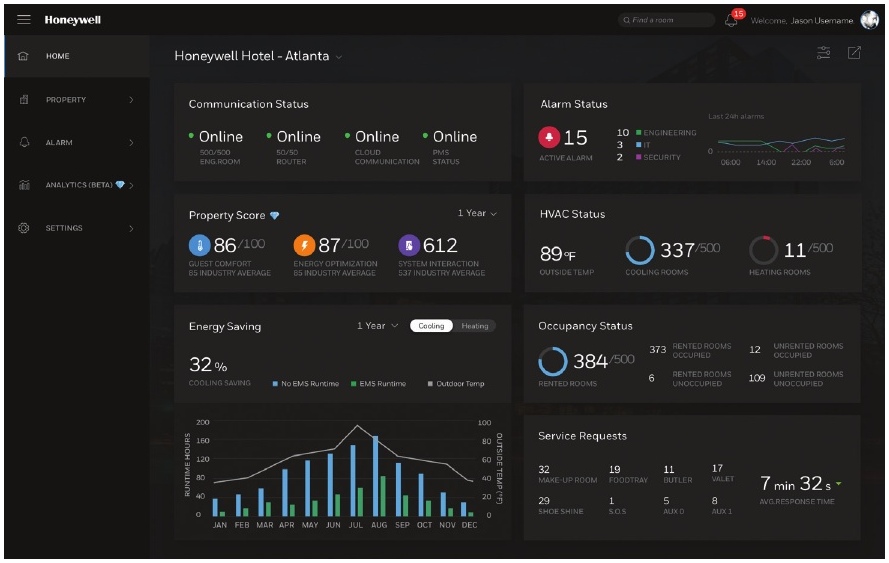Click the Rented Rooms occupancy ring gauge
The height and width of the screenshot is (563, 889).
[x=553, y=361]
